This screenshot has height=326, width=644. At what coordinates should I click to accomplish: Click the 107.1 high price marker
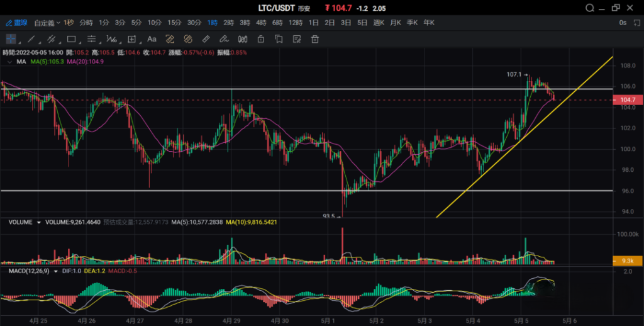514,74
